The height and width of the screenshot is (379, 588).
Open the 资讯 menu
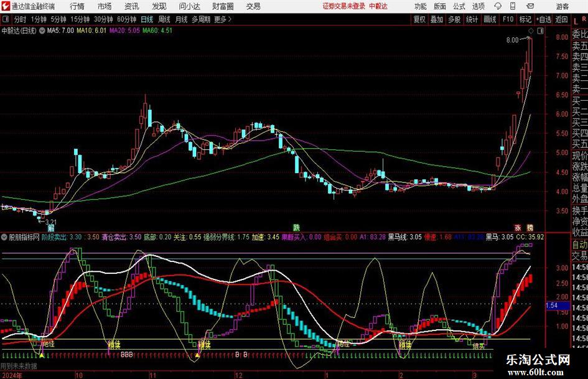[132, 6]
